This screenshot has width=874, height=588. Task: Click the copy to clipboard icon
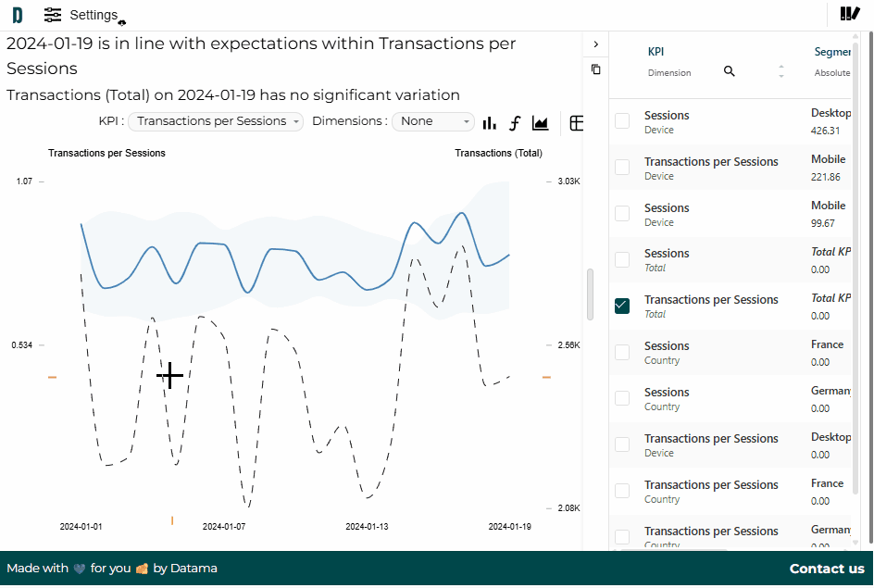(596, 69)
